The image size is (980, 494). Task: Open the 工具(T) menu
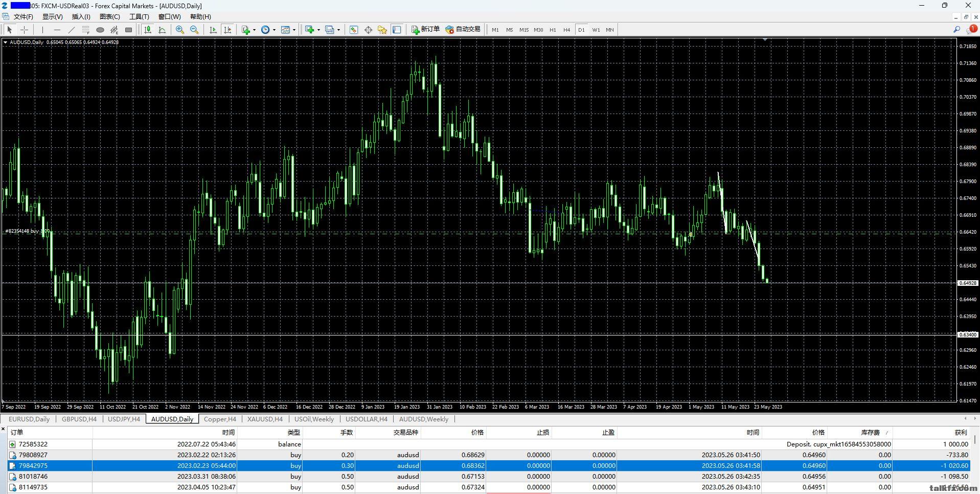pyautogui.click(x=139, y=17)
